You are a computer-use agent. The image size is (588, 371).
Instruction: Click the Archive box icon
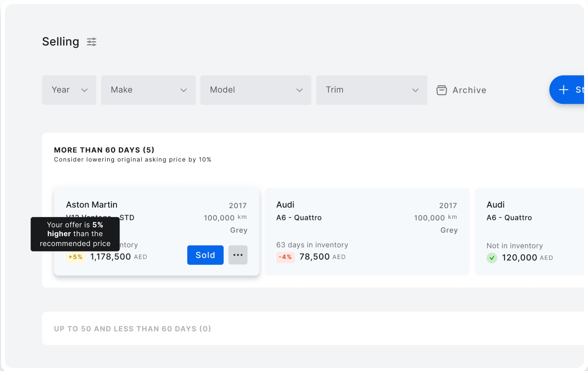[441, 90]
